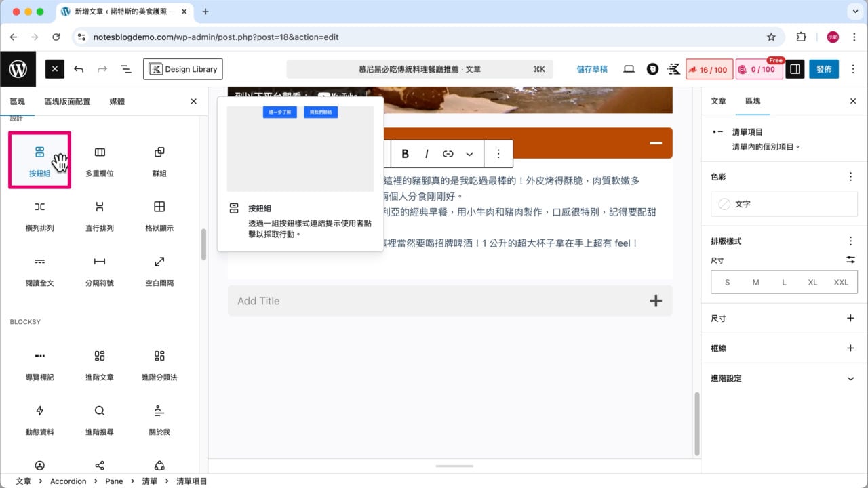This screenshot has height=488, width=868.
Task: Open the document overview list icon
Action: (125, 68)
